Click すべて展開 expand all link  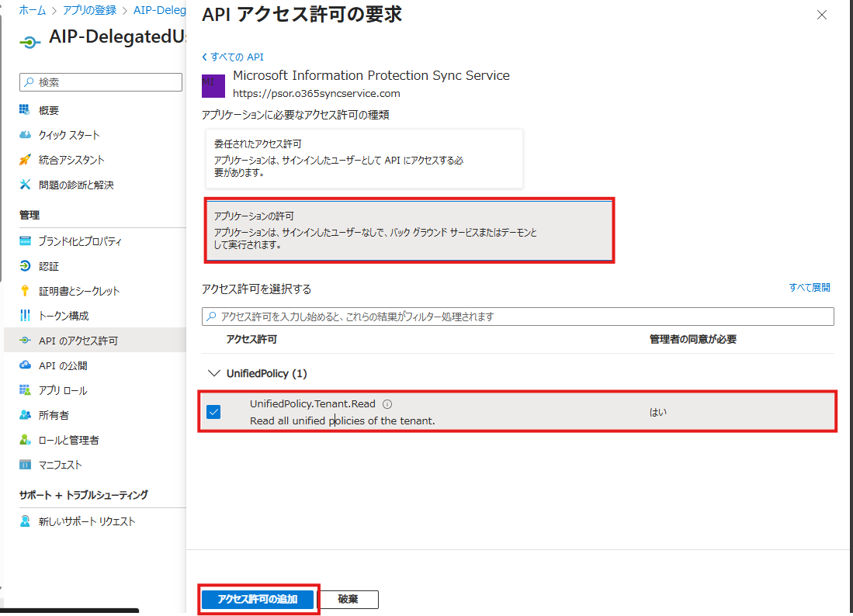tap(810, 288)
